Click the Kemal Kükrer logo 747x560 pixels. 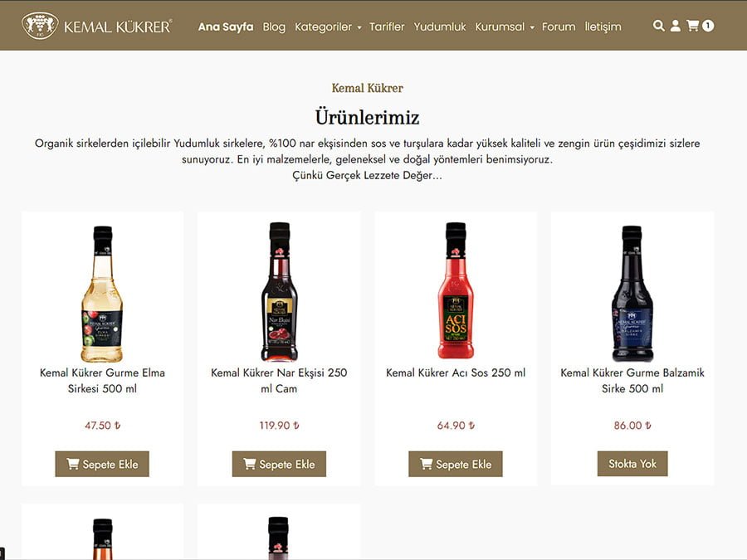point(97,26)
